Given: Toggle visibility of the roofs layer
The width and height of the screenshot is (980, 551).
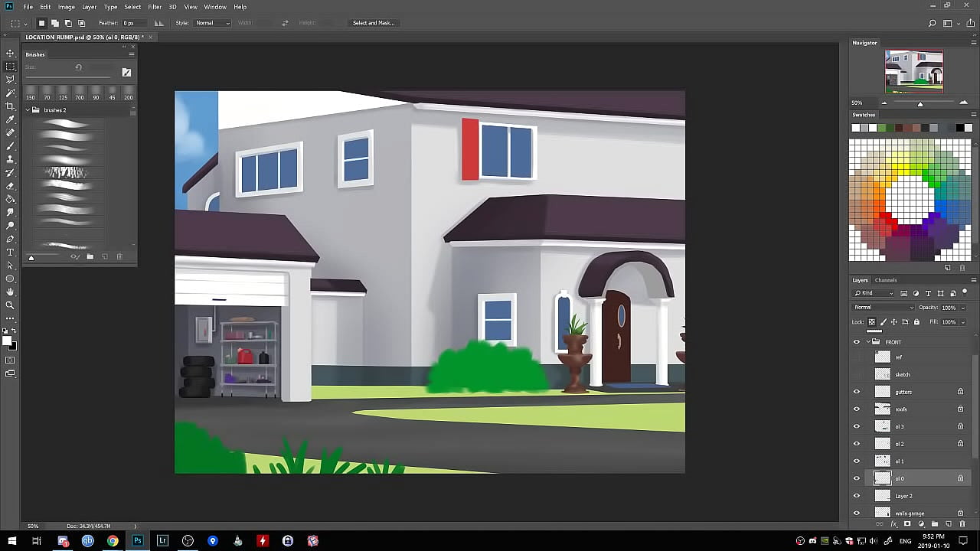Looking at the screenshot, I should coord(857,409).
